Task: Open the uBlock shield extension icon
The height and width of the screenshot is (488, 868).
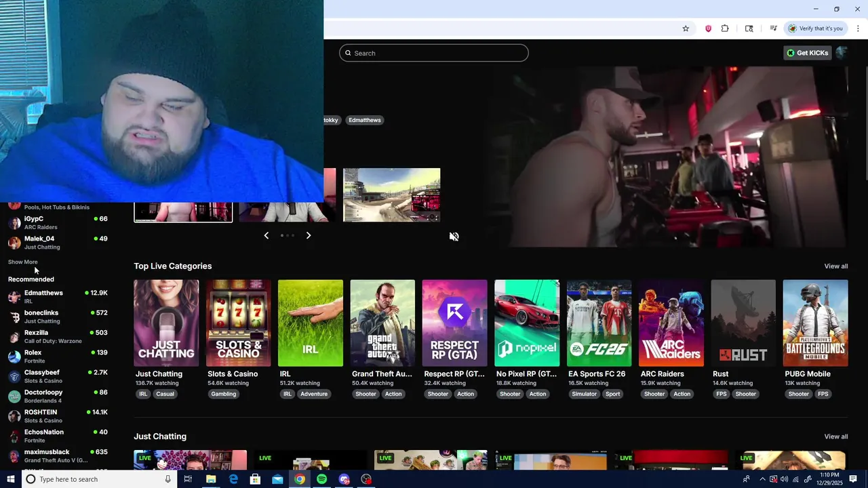Action: [708, 28]
